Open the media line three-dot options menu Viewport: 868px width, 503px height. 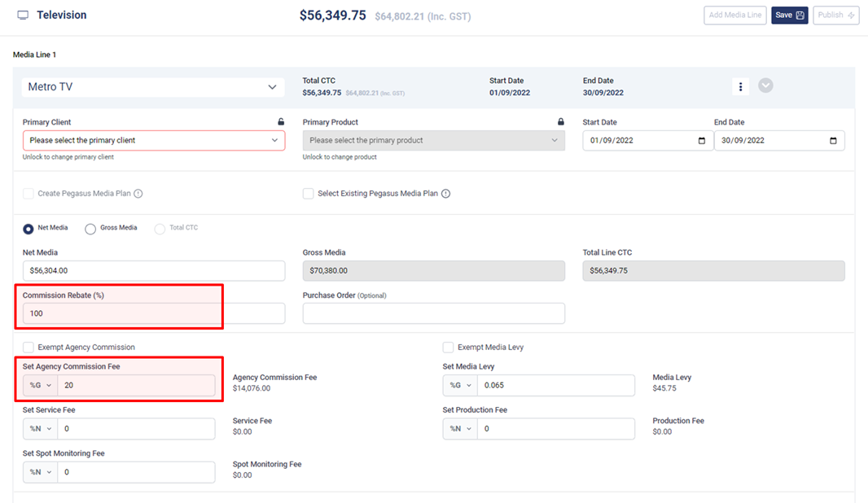pyautogui.click(x=740, y=86)
